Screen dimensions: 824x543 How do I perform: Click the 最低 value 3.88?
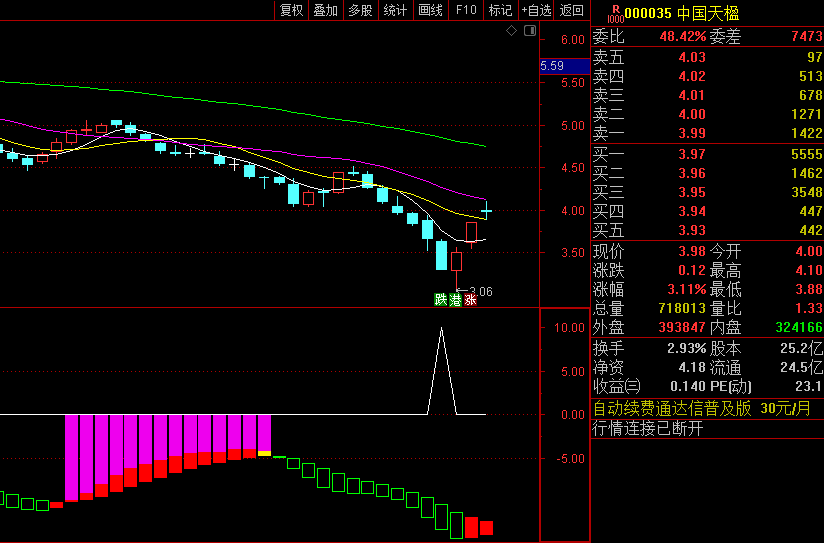(809, 289)
